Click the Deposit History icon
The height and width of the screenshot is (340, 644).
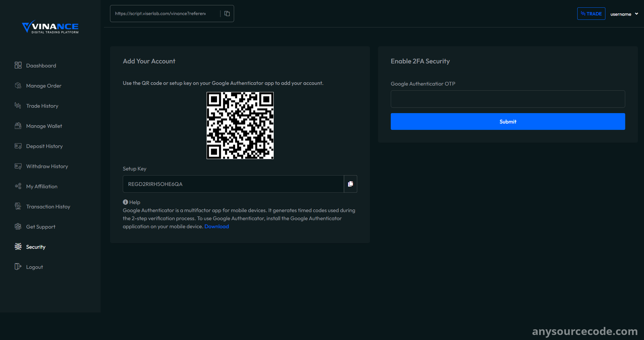18,146
